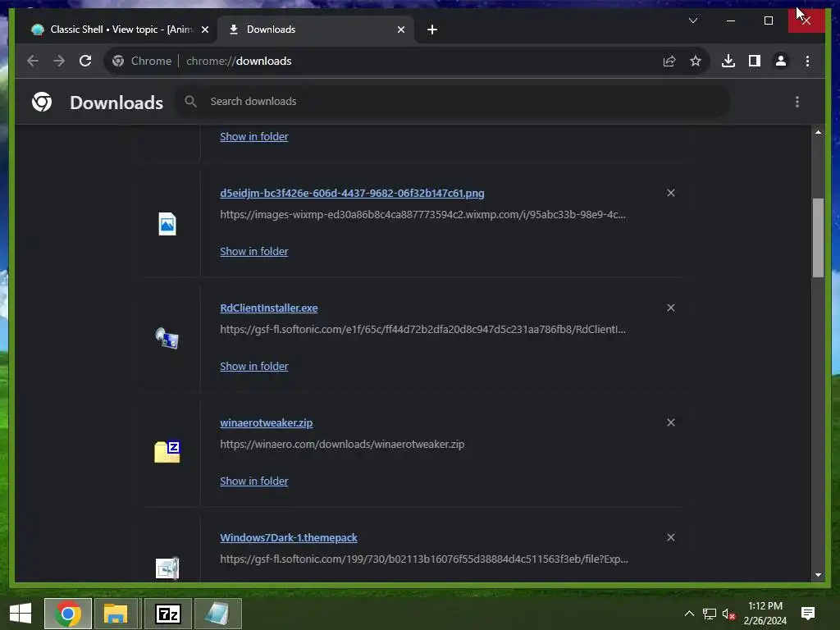The width and height of the screenshot is (840, 630).
Task: Open the Windows7Dark-1.themepack link
Action: click(x=289, y=537)
